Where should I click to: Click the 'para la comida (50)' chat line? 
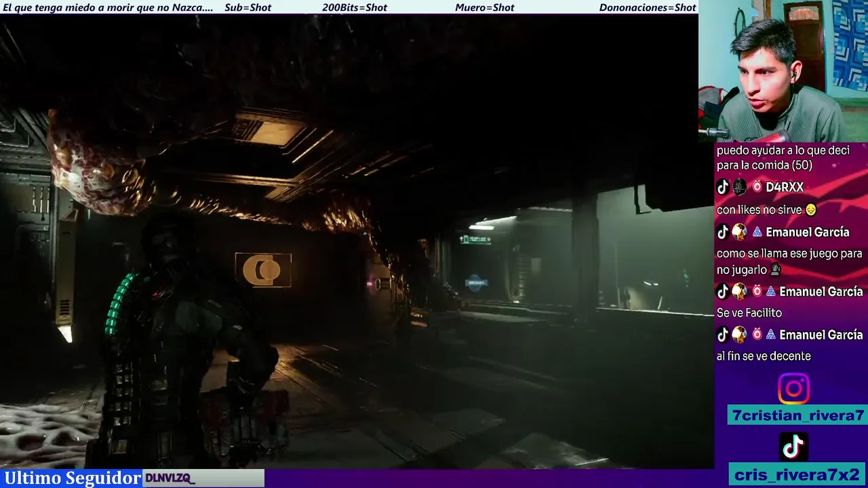(764, 165)
